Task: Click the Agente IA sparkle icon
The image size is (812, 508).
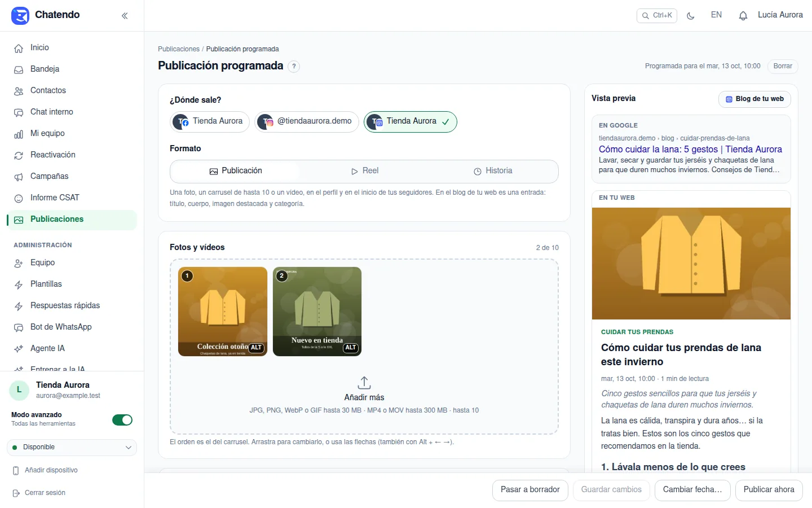Action: coord(19,349)
